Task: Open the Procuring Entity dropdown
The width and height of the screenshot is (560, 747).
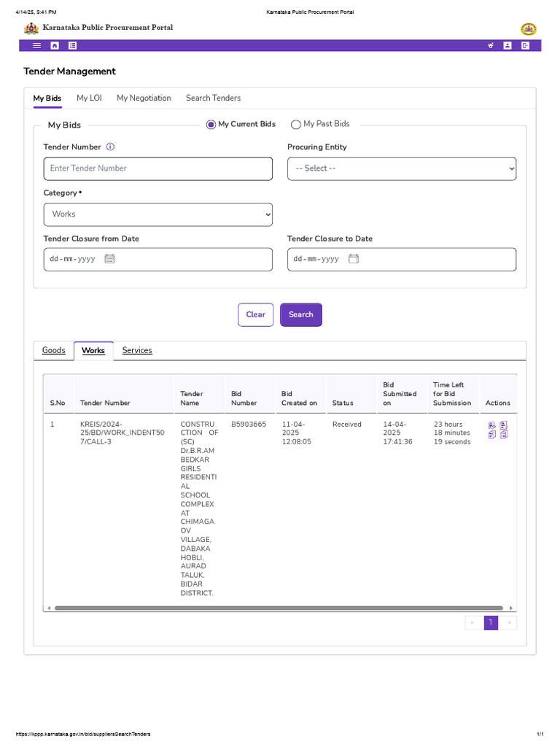Action: [x=402, y=169]
